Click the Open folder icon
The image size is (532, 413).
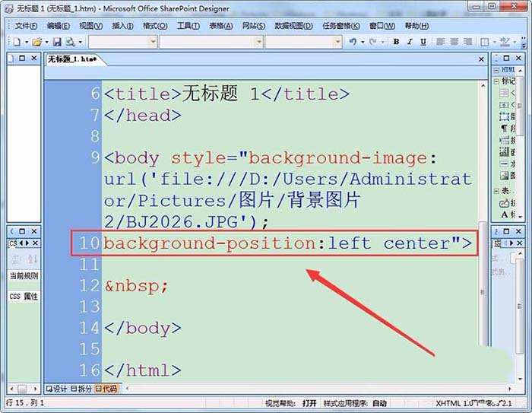tap(36, 42)
